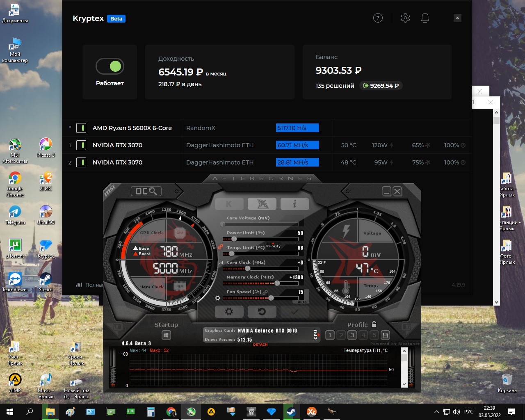
Task: Select the Google Chrome desktop icon
Action: [15, 185]
